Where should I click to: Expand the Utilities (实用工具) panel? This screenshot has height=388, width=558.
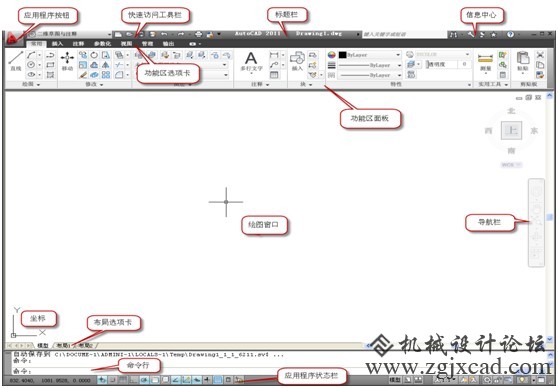click(493, 84)
